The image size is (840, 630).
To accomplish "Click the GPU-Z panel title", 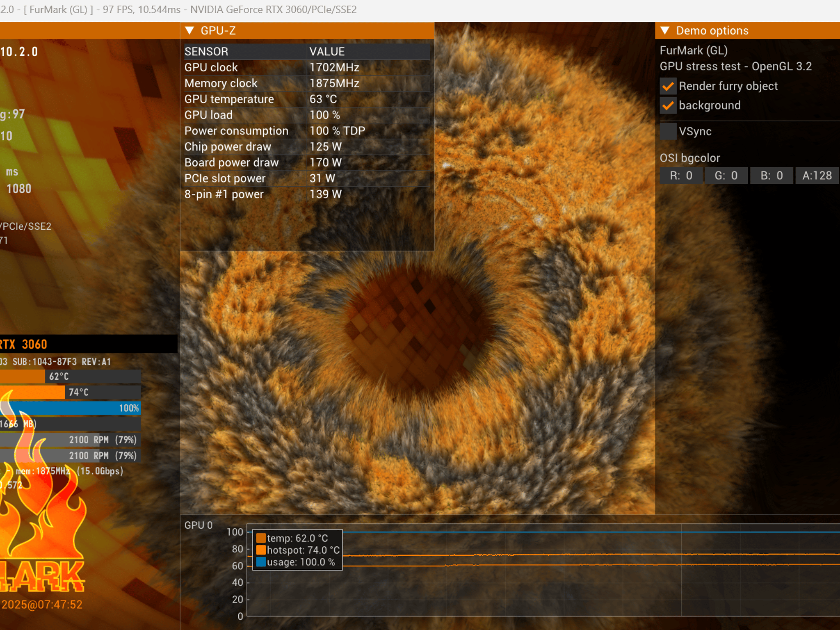I will pyautogui.click(x=218, y=31).
